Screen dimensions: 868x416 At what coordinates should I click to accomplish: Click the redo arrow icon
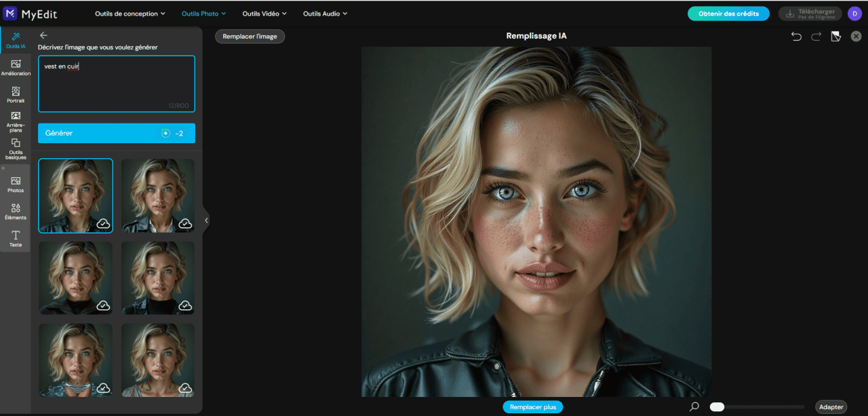click(816, 36)
